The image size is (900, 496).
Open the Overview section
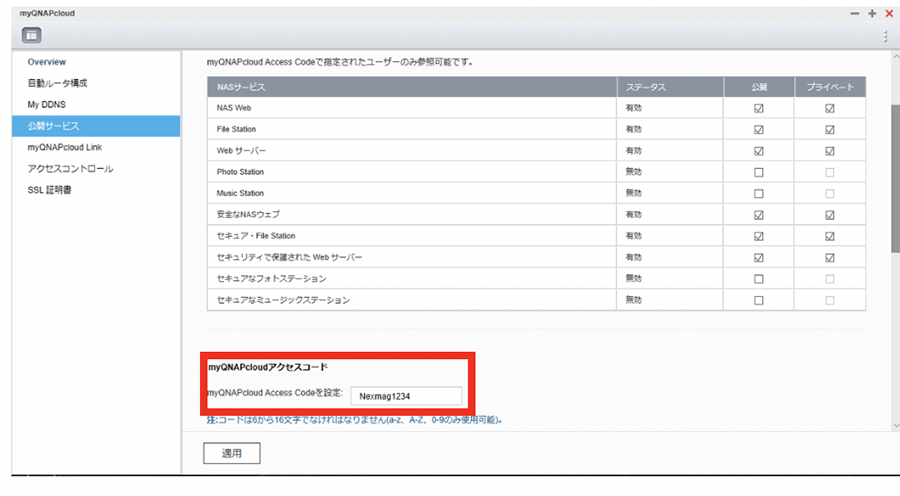pyautogui.click(x=46, y=62)
